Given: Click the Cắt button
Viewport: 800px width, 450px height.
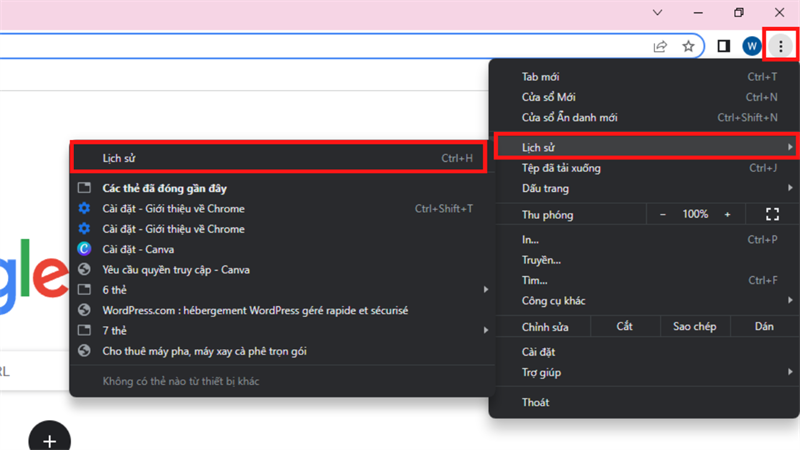Looking at the screenshot, I should pyautogui.click(x=624, y=327).
